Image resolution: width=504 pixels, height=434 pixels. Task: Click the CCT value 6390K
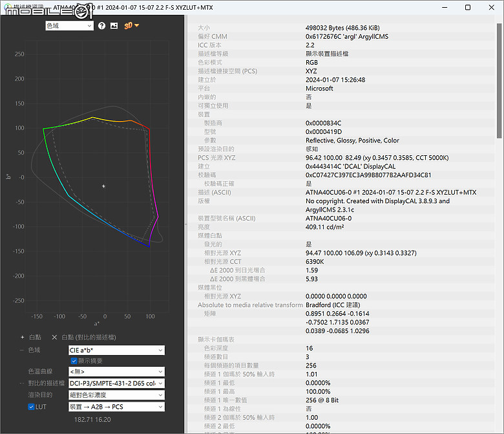point(315,261)
